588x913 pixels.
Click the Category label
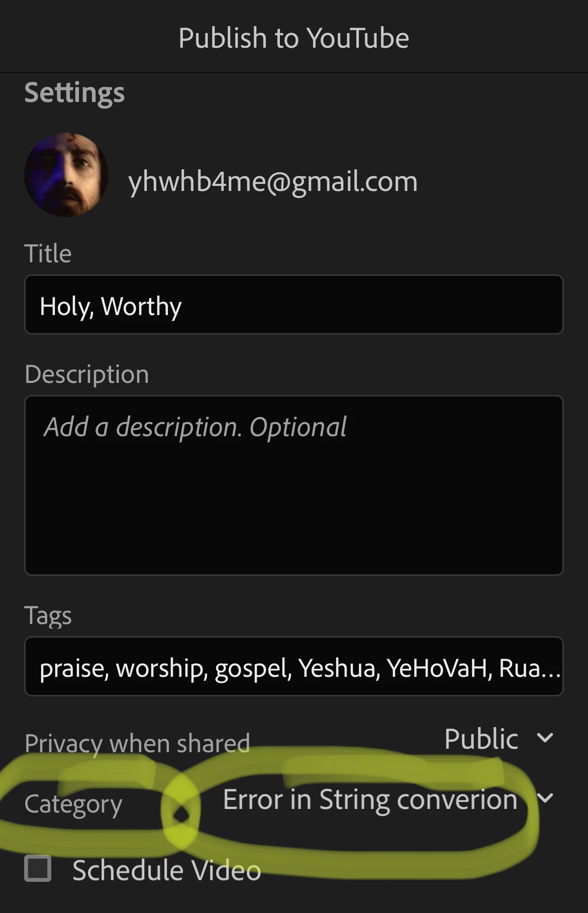[73, 804]
